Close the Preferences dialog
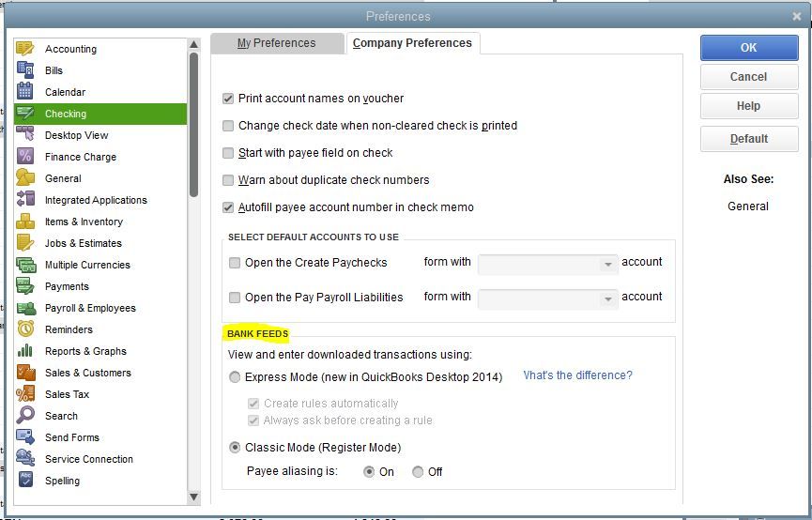Viewport: 812px width, 520px height. pos(796,17)
